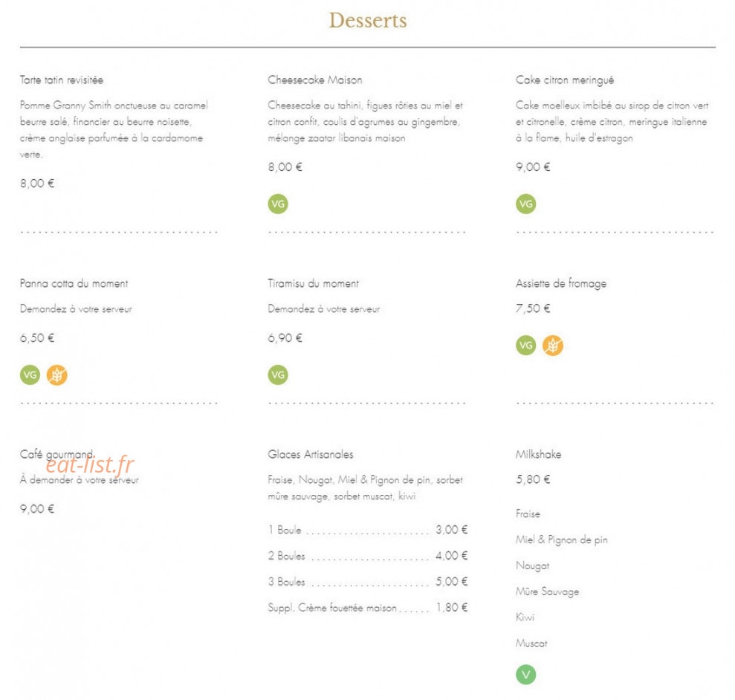Click the 7,50 € Assiette de fromage price
Screen dimensions: 735x700
[533, 308]
